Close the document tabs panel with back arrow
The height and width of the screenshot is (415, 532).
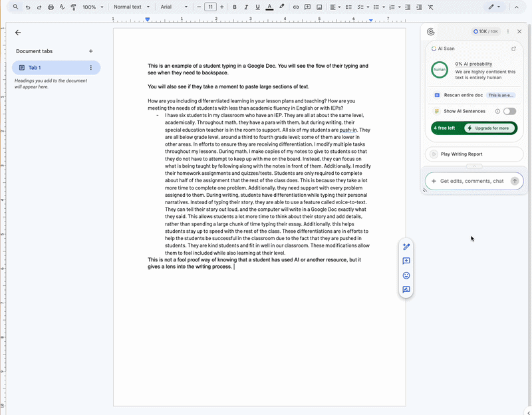(18, 32)
